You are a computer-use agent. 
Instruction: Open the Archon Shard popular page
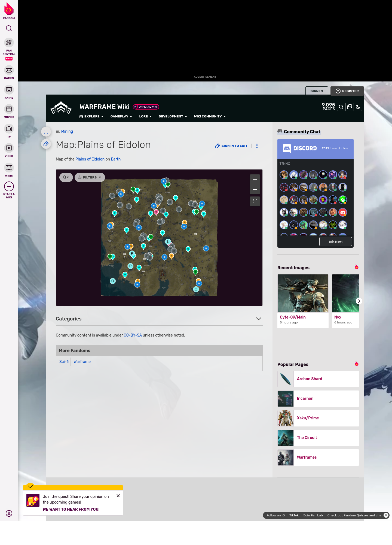coord(318,379)
